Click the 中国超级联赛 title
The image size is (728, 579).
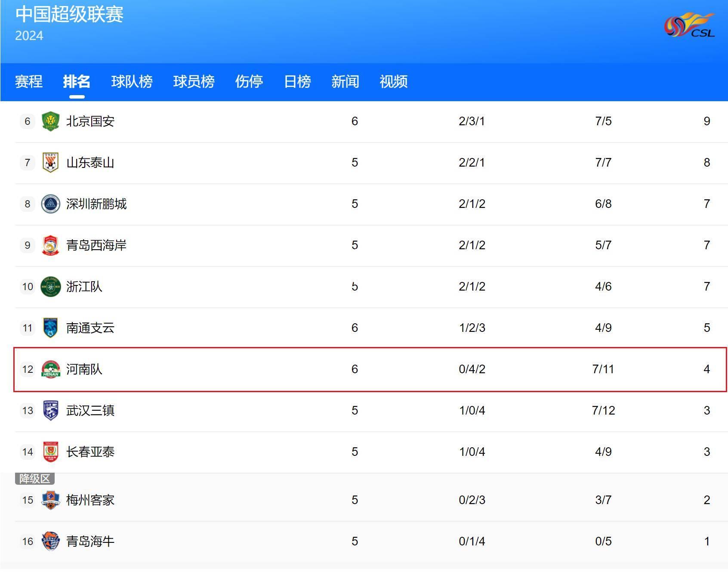pyautogui.click(x=69, y=14)
